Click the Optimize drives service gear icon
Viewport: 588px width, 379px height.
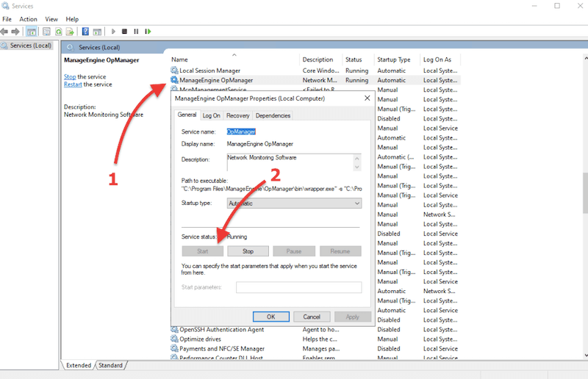(174, 339)
